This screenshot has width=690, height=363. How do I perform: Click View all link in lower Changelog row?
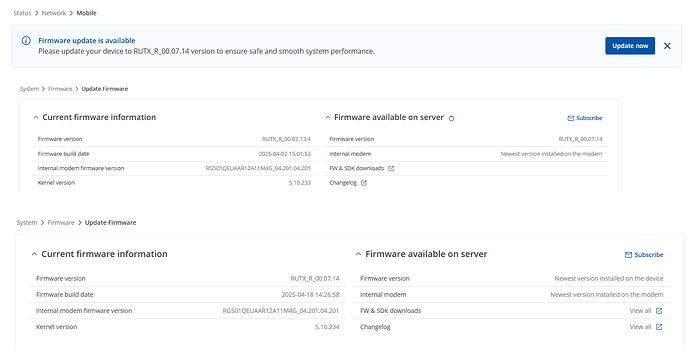coord(640,327)
